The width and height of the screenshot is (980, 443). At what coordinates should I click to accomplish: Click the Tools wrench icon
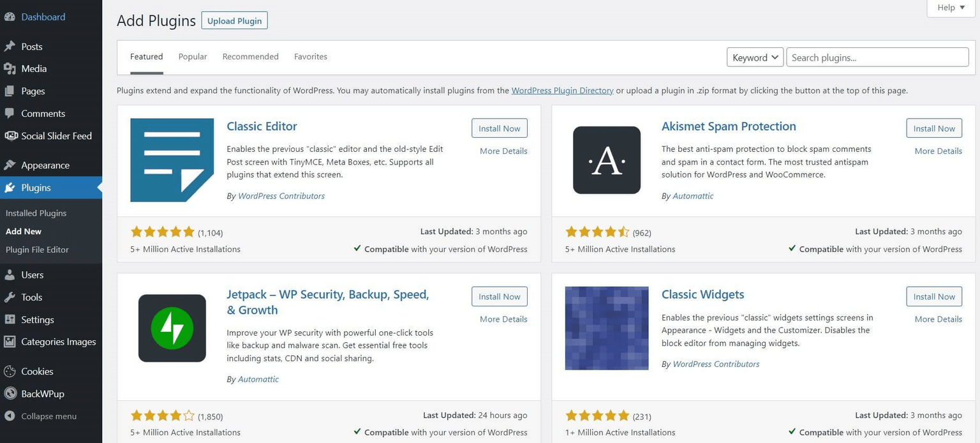click(x=10, y=297)
